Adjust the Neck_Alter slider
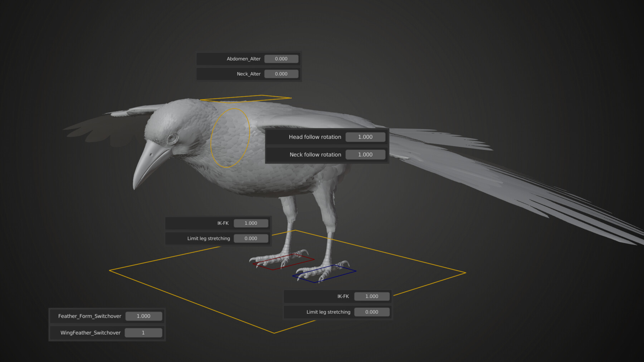The height and width of the screenshot is (362, 644). tap(281, 74)
